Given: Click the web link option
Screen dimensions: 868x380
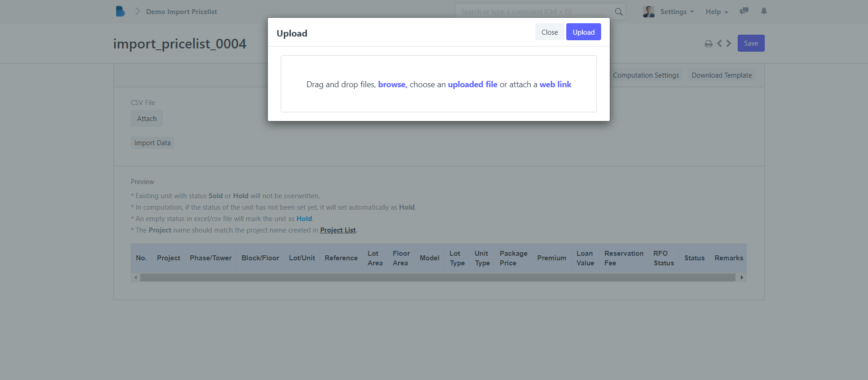Looking at the screenshot, I should click(x=555, y=84).
